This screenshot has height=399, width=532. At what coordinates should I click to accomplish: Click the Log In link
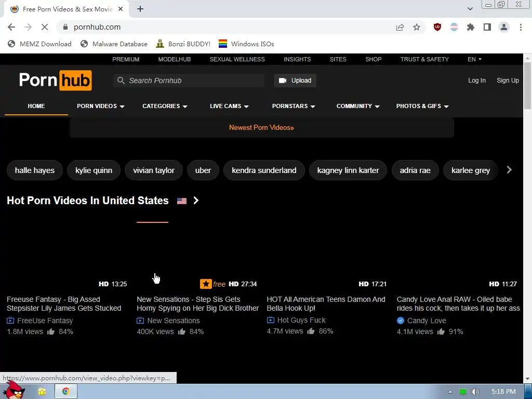click(477, 81)
